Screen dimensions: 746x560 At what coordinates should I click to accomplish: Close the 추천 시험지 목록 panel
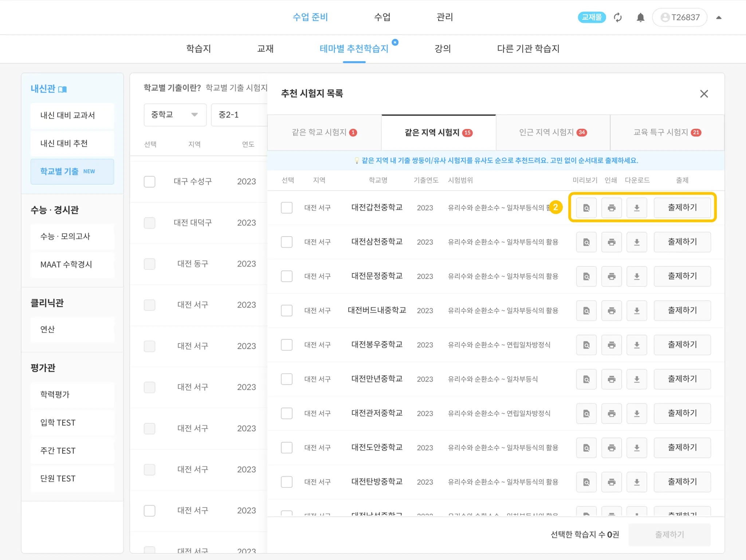[704, 94]
